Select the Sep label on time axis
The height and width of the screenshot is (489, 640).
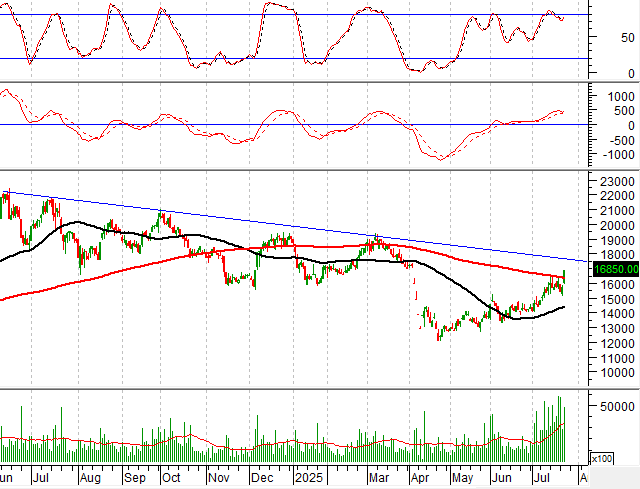point(132,479)
